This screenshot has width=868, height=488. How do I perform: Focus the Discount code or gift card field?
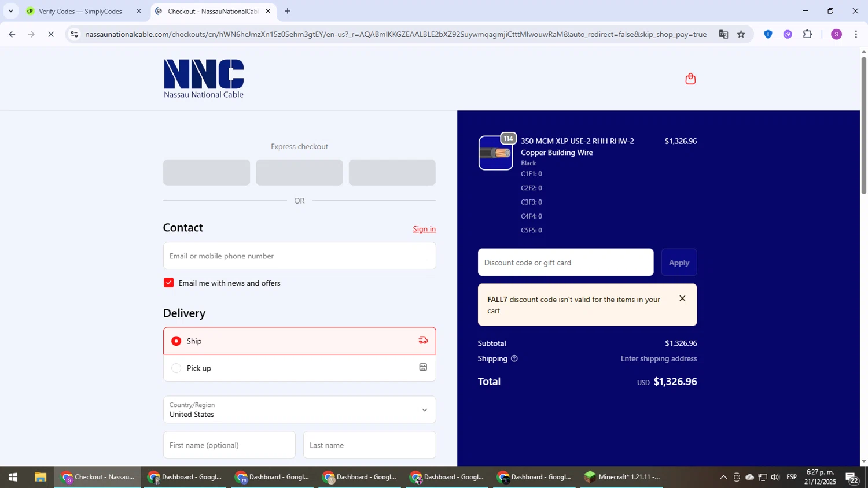pyautogui.click(x=566, y=263)
